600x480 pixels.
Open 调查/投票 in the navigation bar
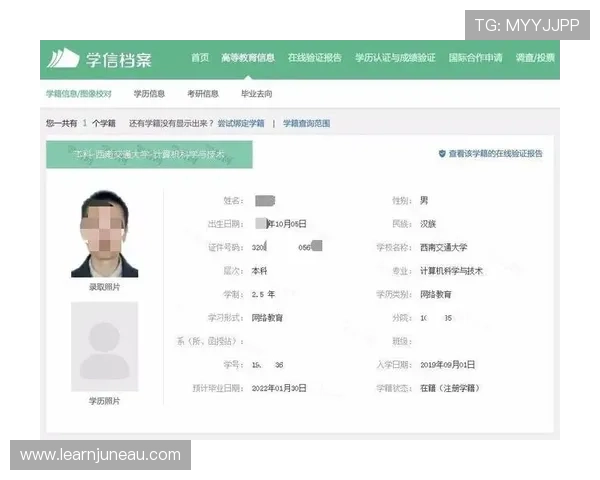535,58
